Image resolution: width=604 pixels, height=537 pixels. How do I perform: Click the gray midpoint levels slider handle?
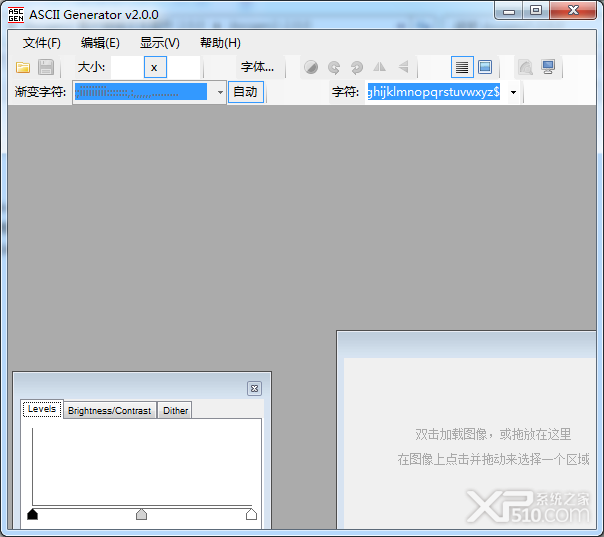tap(141, 514)
